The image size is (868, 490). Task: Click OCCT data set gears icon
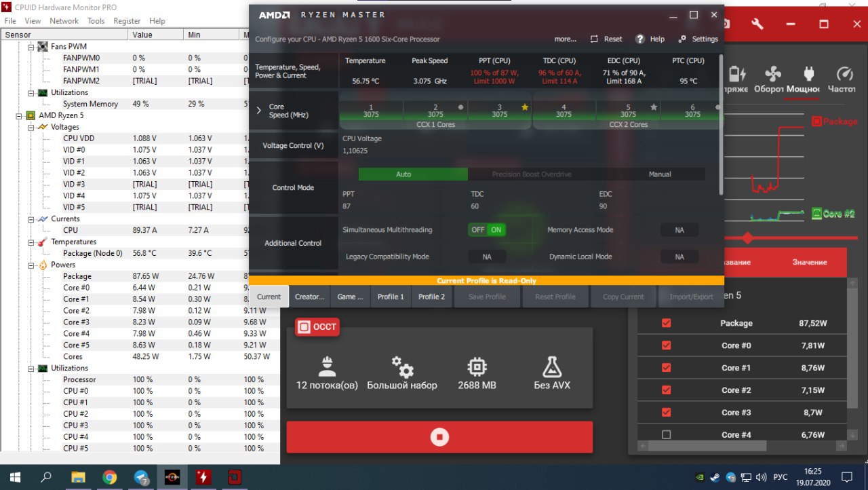[x=402, y=366]
